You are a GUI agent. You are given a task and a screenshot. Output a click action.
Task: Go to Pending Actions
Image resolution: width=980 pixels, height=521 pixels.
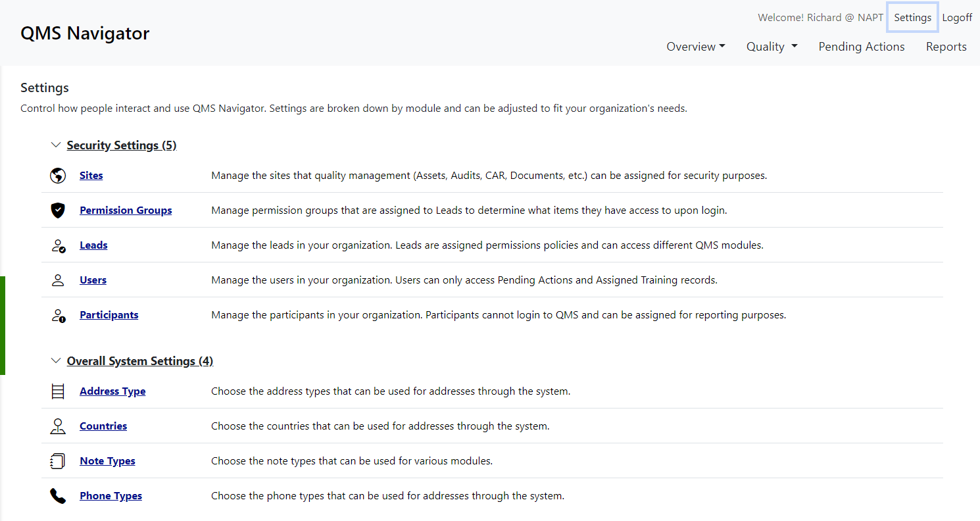[x=862, y=47]
